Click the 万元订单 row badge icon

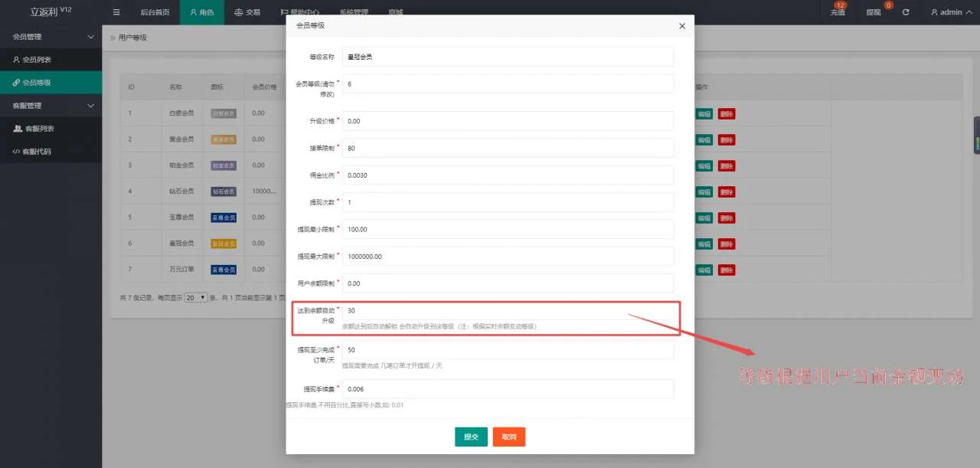[224, 270]
